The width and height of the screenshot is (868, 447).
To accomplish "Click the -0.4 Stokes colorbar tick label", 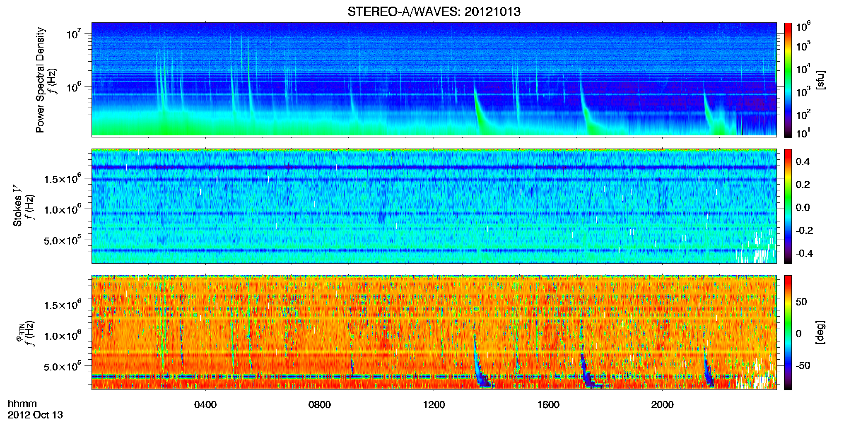I will pyautogui.click(x=804, y=253).
